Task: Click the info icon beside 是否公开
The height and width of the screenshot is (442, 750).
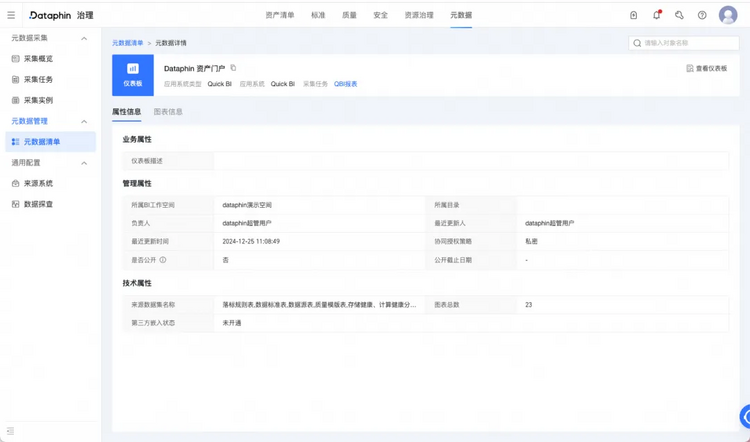Action: (x=163, y=260)
